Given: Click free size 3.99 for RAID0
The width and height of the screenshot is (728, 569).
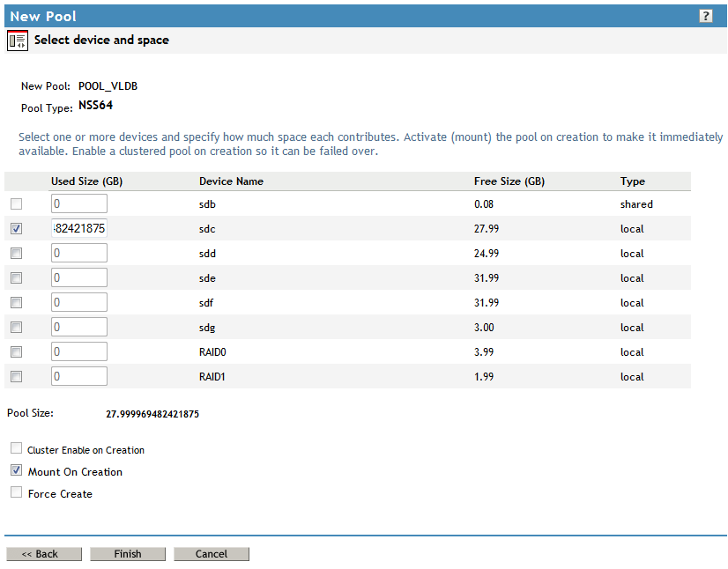Looking at the screenshot, I should 484,351.
